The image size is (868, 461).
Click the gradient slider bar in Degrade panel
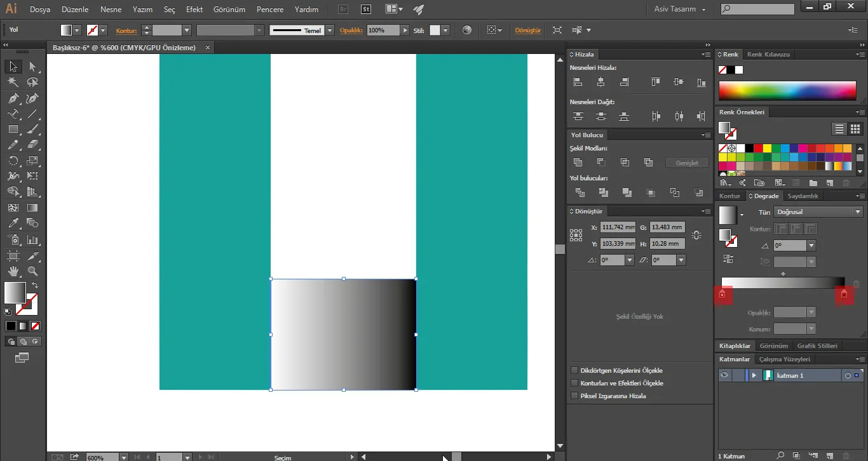tap(783, 283)
